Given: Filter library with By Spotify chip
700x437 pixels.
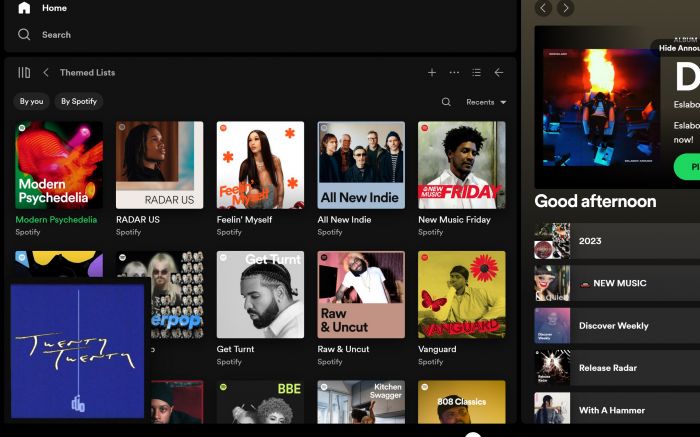Looking at the screenshot, I should [x=79, y=101].
